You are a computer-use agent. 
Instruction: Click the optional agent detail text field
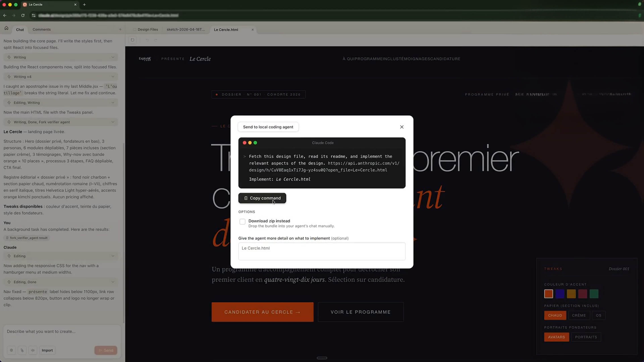tap(322, 251)
